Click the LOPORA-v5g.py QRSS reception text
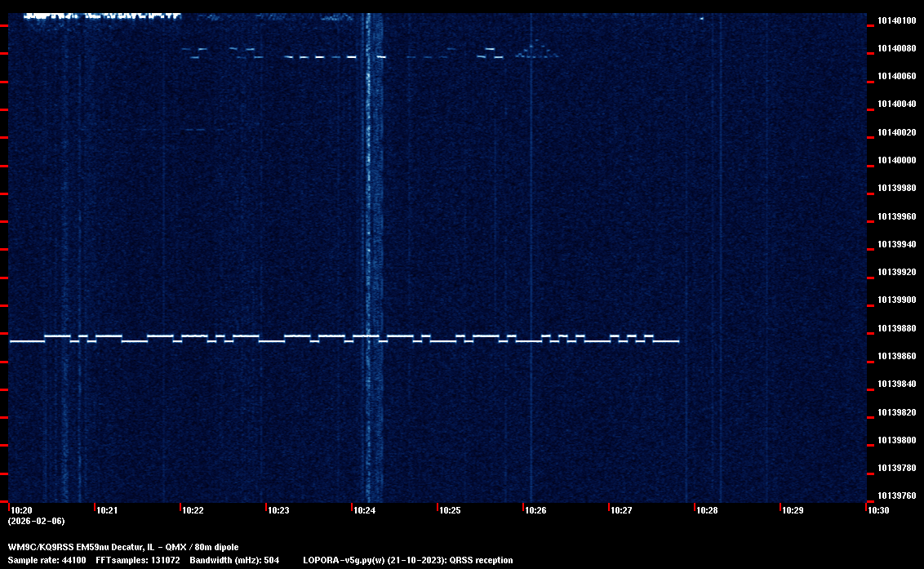 [x=407, y=560]
